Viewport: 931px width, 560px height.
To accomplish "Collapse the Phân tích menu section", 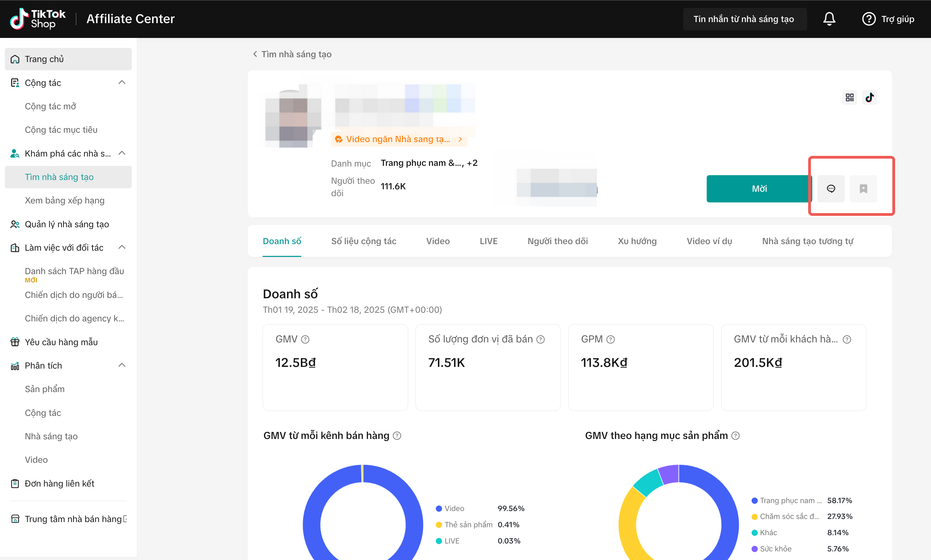I will tap(121, 365).
